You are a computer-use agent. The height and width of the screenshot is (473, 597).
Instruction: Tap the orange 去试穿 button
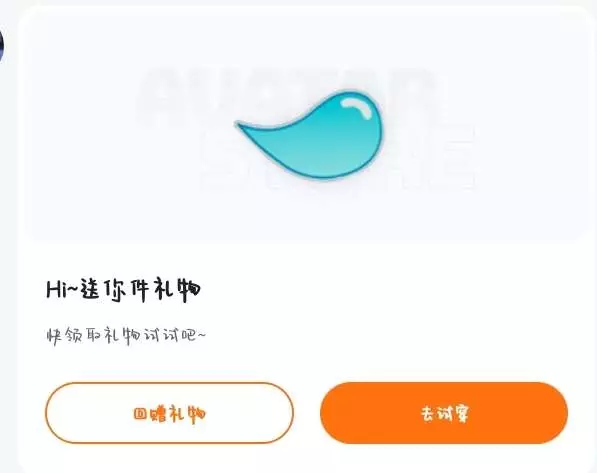pyautogui.click(x=444, y=413)
